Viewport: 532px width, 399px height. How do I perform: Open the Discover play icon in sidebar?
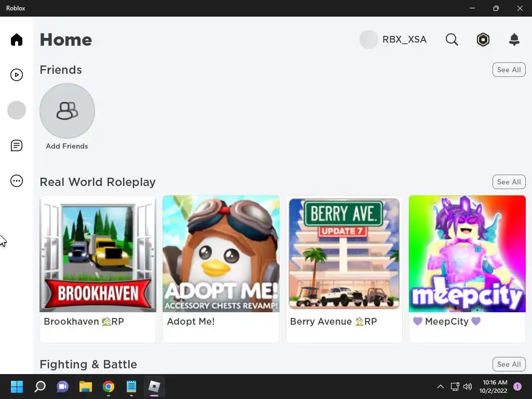16,75
